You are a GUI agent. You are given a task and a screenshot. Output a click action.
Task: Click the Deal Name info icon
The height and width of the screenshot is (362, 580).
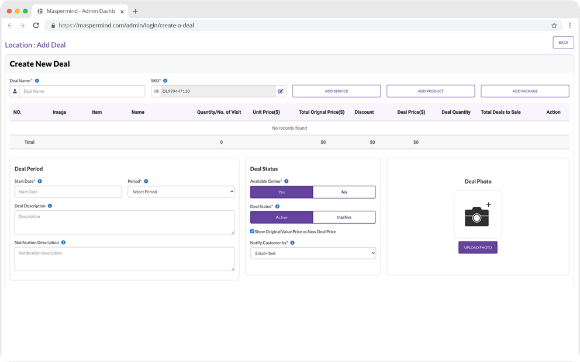click(37, 81)
